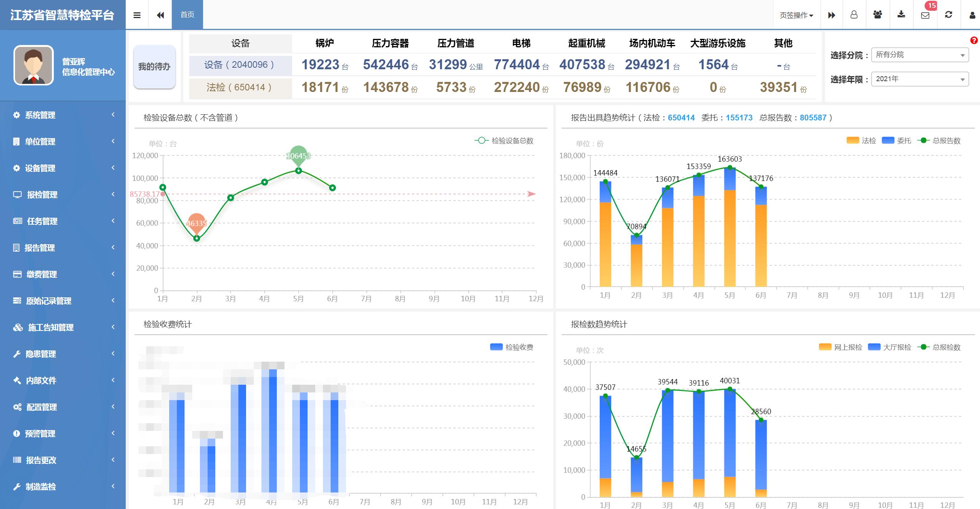Click the tab scroll-right double arrow icon
Viewport: 980px width, 509px height.
[x=832, y=15]
